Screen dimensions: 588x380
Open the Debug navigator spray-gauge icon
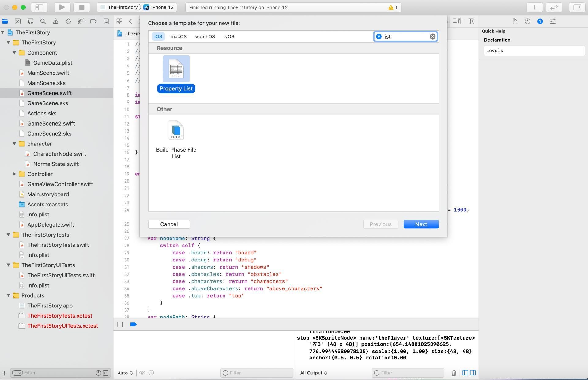[81, 21]
